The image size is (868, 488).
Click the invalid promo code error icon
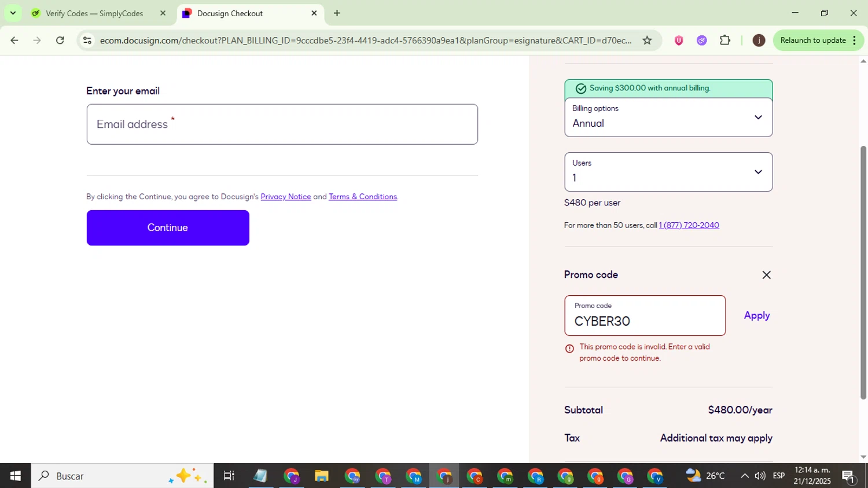click(x=569, y=348)
